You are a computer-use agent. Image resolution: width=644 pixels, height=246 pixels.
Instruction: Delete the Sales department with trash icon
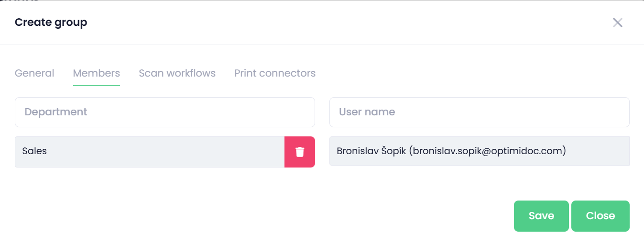coord(300,152)
